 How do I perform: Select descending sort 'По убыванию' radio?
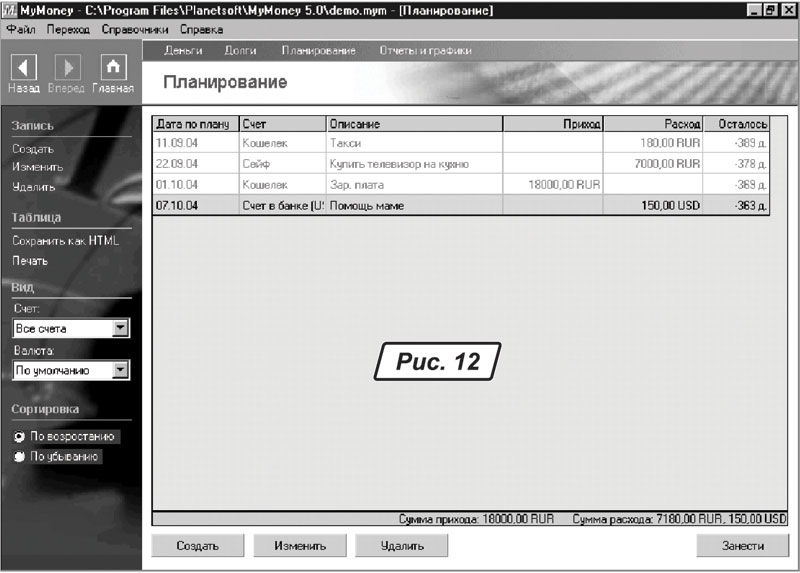pyautogui.click(x=18, y=456)
